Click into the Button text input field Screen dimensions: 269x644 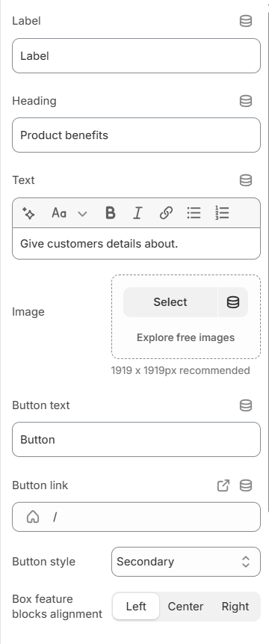tap(136, 440)
